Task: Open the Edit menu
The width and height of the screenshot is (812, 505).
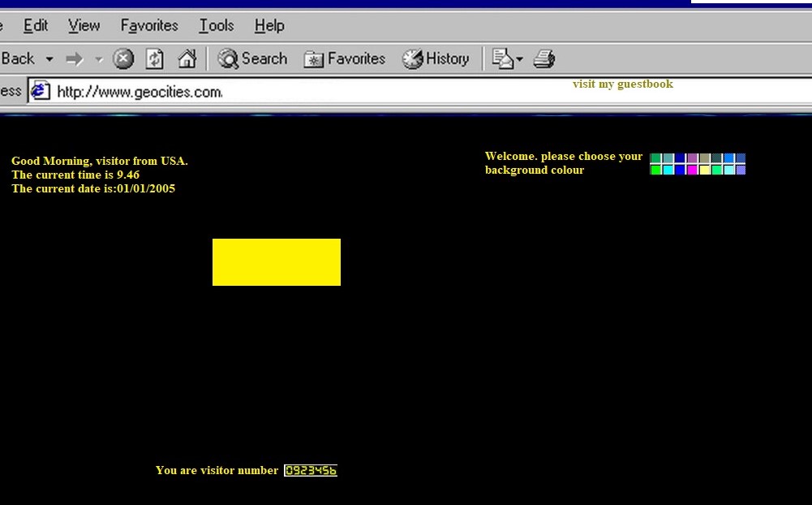Action: click(x=35, y=25)
